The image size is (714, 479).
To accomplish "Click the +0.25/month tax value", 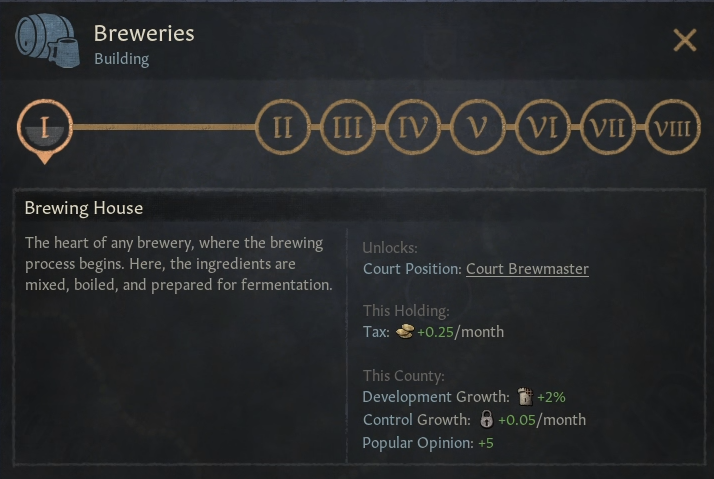I will click(460, 332).
